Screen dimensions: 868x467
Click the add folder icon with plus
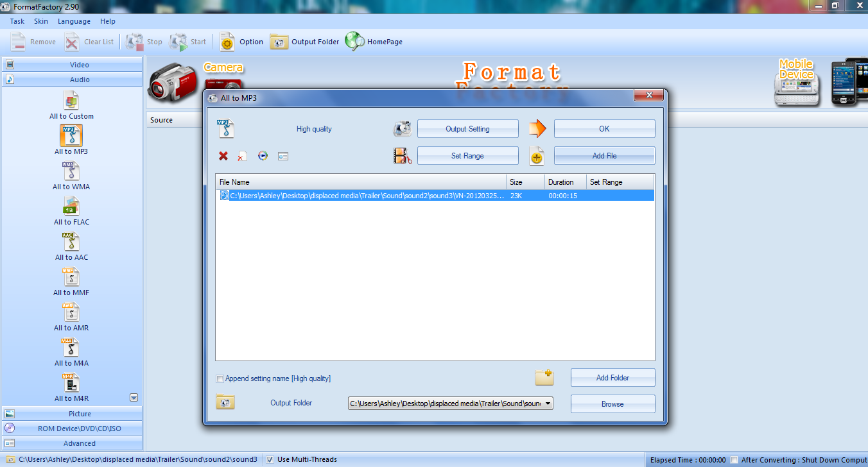point(544,377)
